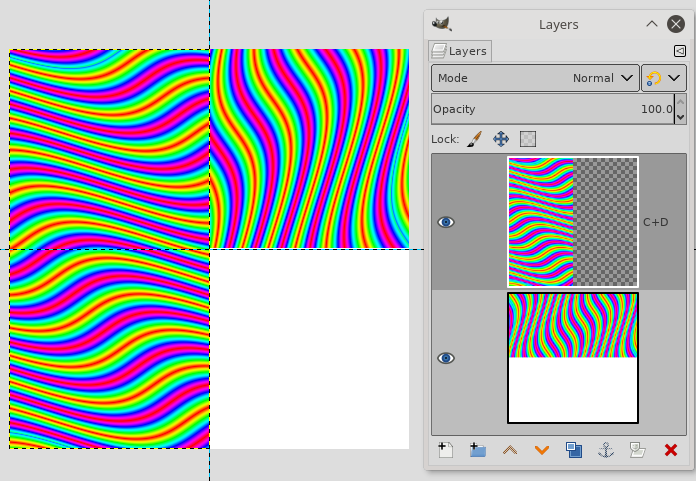Create a new layer

(x=445, y=450)
